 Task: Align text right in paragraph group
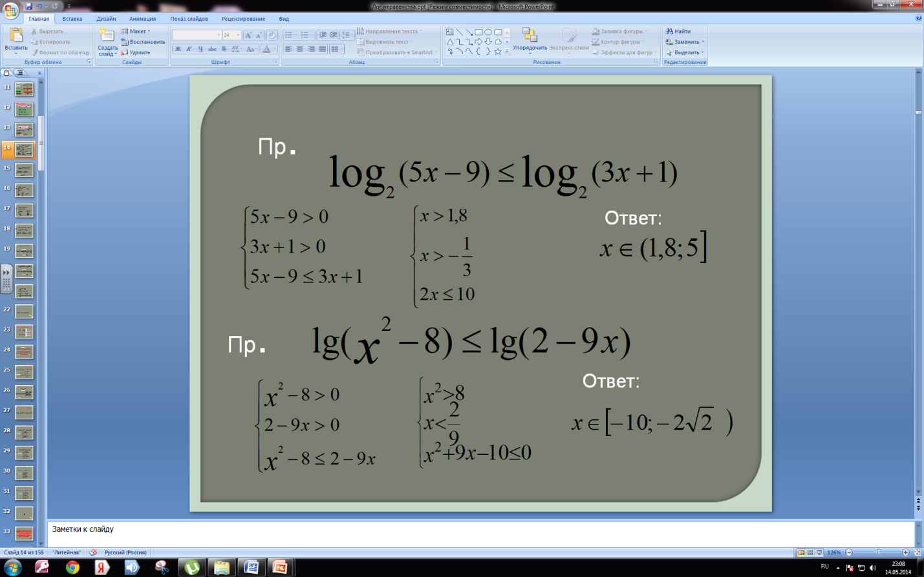pos(311,49)
